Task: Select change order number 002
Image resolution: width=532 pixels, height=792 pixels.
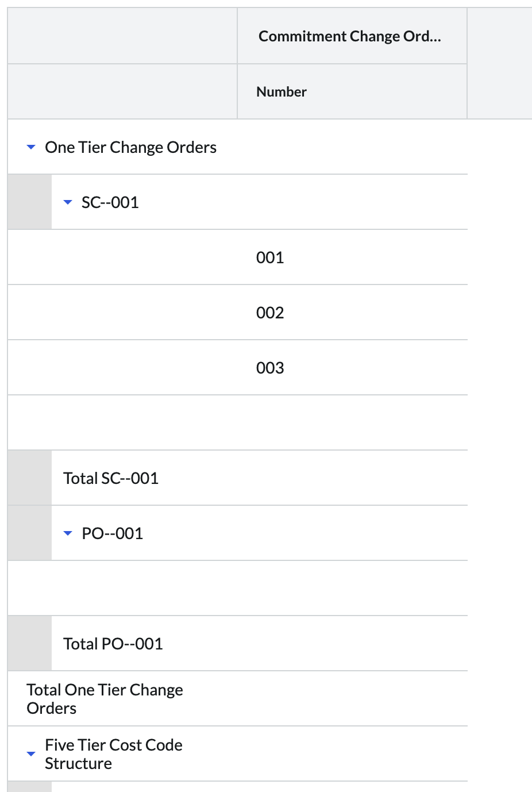Action: coord(270,313)
